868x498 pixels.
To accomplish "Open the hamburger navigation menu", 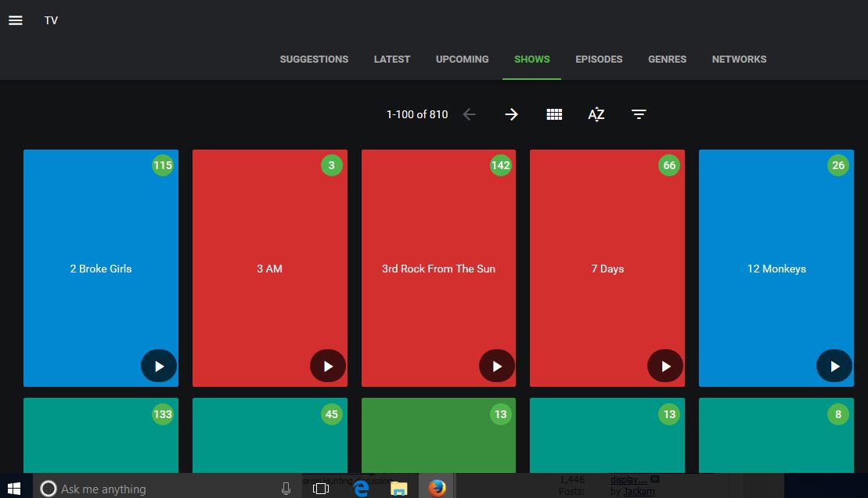I will 16,20.
